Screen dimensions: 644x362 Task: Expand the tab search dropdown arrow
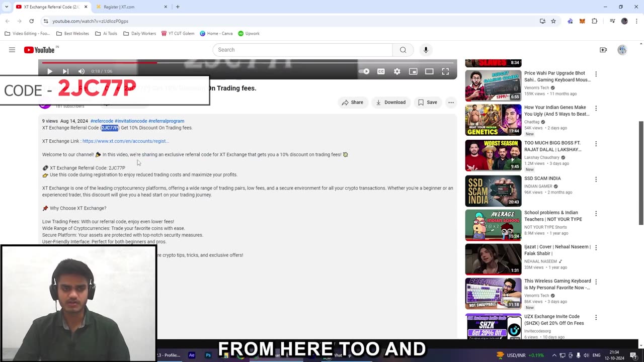(6, 7)
